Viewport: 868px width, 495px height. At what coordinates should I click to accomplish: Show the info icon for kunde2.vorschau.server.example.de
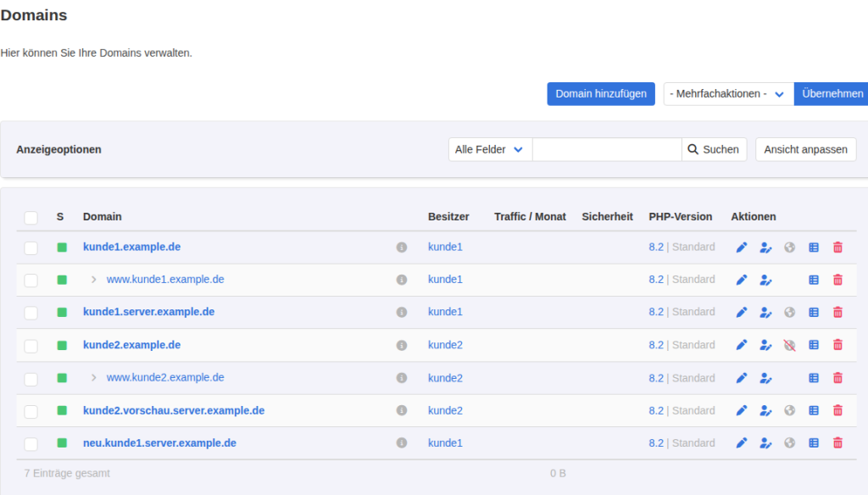401,410
